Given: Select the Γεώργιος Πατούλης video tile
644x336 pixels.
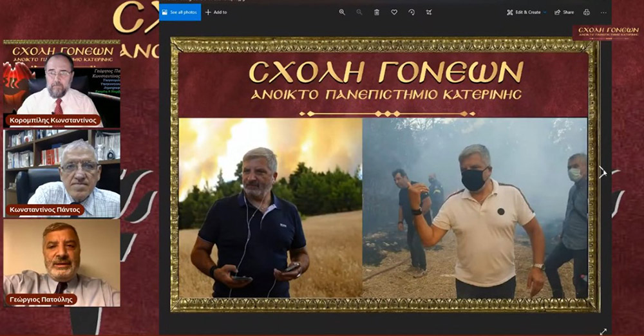Looking at the screenshot, I should [62, 263].
